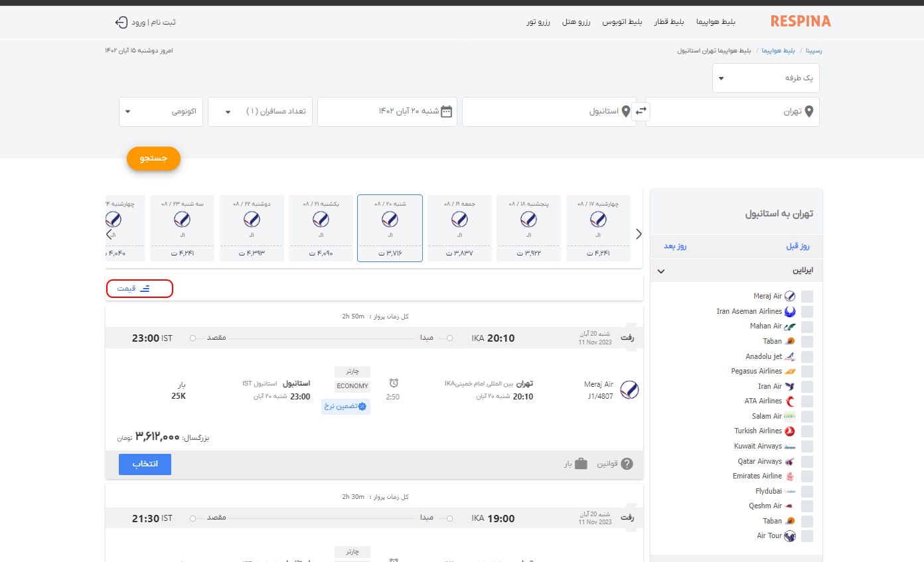This screenshot has height=562, width=924.
Task: Click the blue انتخاب button for the Meraj flight
Action: coord(145,464)
